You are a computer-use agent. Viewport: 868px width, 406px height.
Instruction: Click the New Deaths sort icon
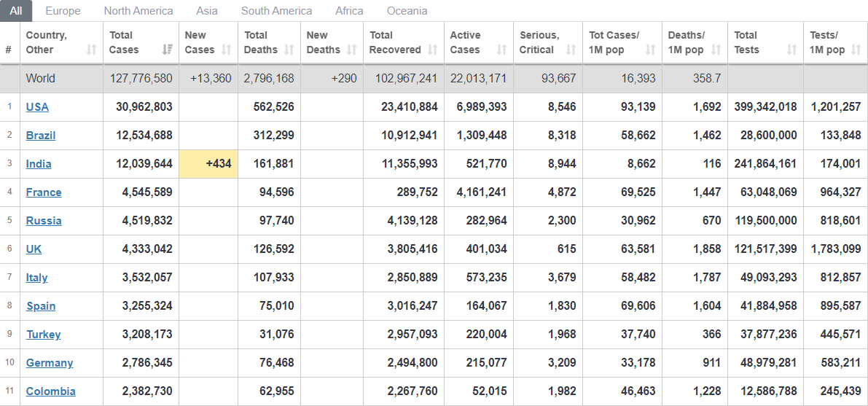pyautogui.click(x=352, y=50)
